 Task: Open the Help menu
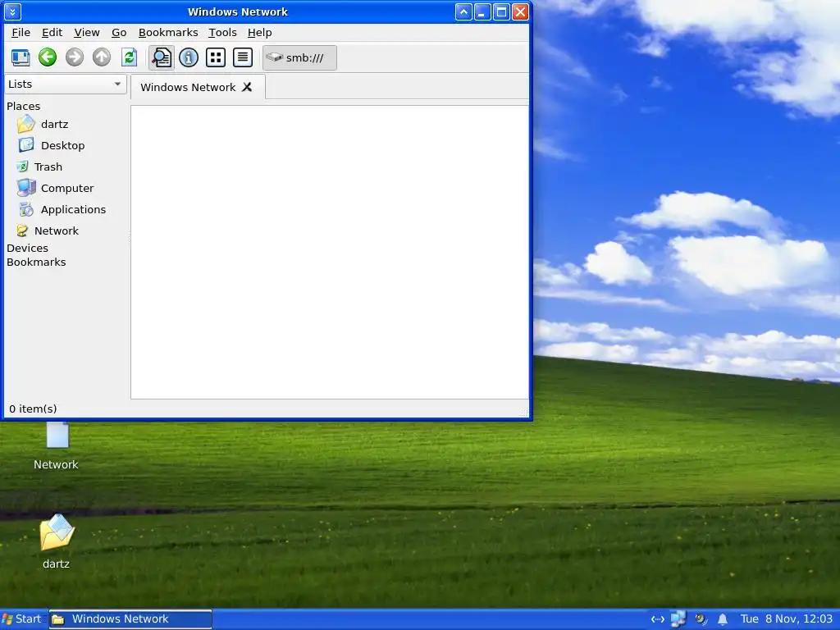click(260, 33)
